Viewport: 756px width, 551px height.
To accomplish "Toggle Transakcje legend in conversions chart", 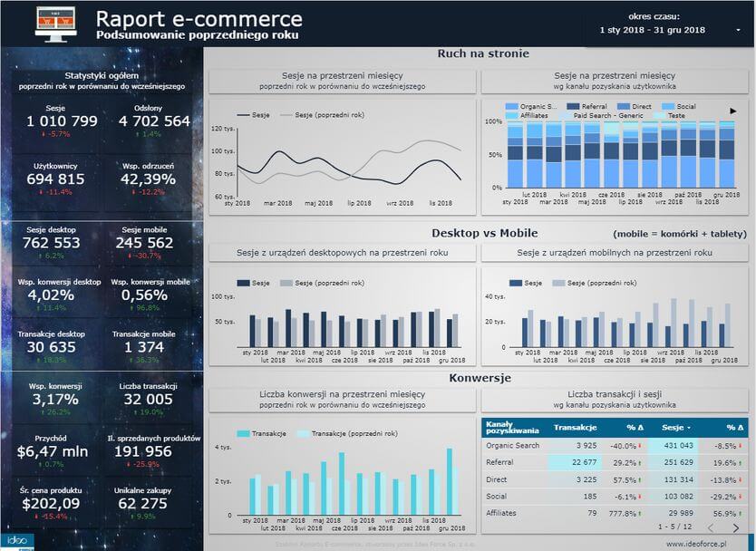I will click(x=267, y=434).
